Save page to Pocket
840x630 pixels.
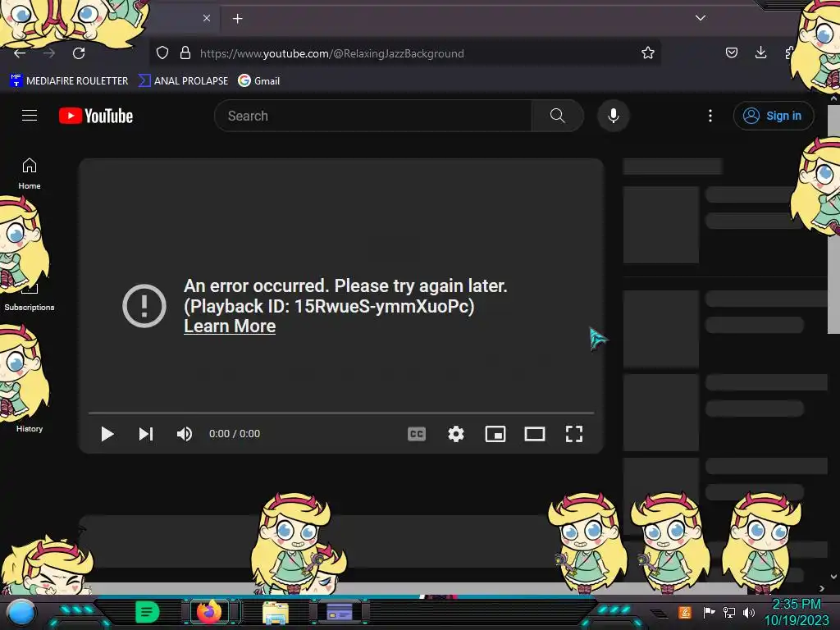click(731, 52)
